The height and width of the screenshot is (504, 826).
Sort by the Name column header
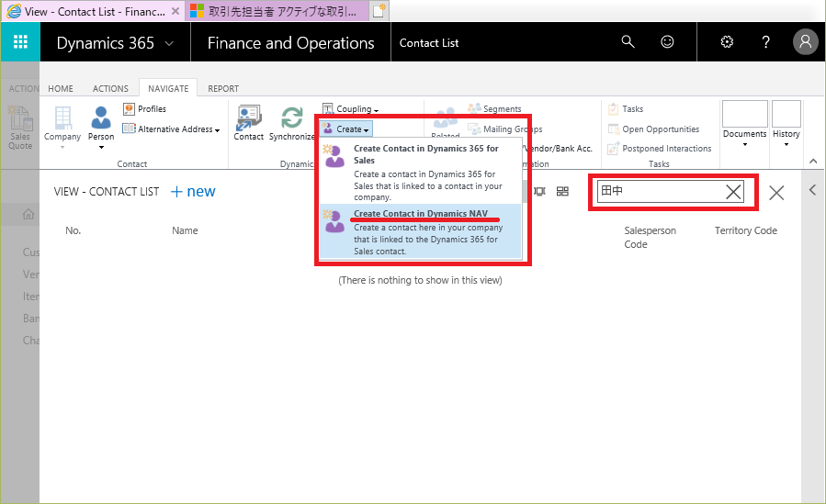[x=185, y=230]
